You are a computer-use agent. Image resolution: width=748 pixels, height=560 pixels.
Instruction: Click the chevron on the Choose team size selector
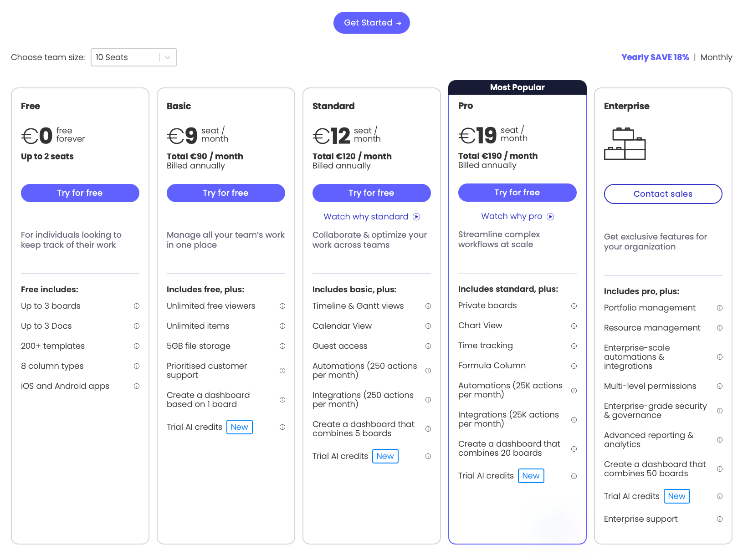tap(168, 57)
